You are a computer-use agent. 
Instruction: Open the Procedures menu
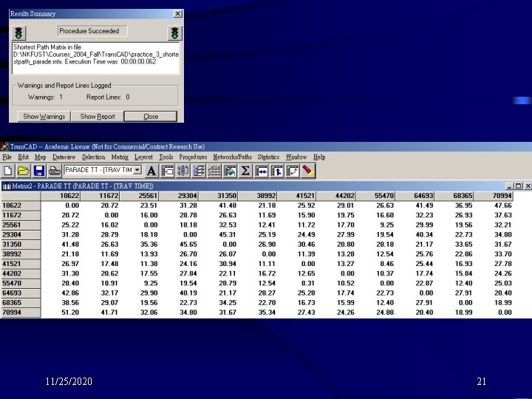(x=193, y=157)
